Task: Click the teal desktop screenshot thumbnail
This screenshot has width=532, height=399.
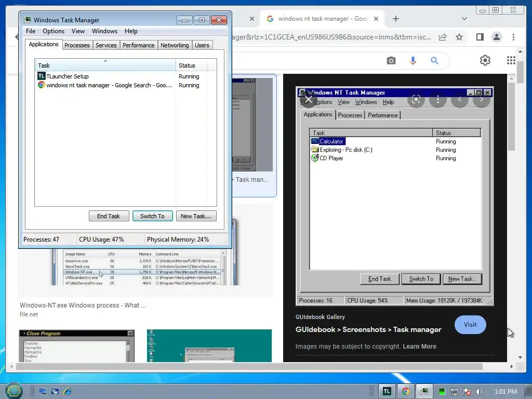Action: (x=209, y=345)
